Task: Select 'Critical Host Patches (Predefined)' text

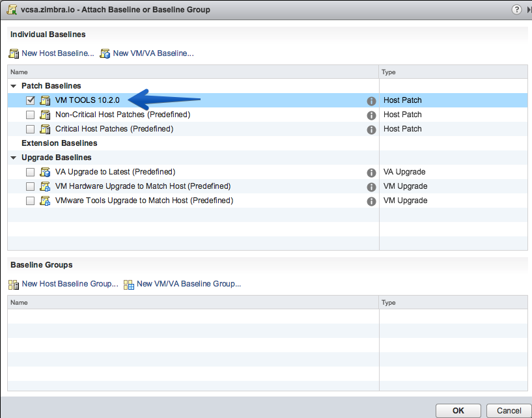Action: (115, 128)
